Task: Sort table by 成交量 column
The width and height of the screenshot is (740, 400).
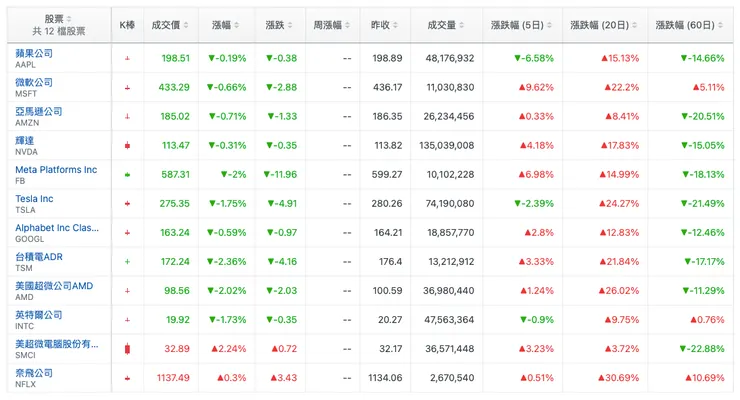Action: pos(446,25)
